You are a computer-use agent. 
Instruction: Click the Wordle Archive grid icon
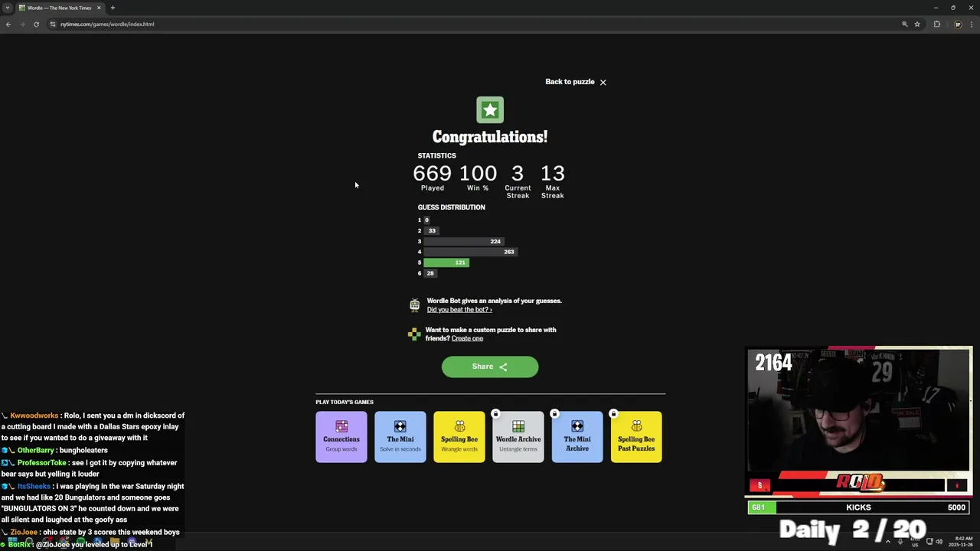pyautogui.click(x=518, y=426)
